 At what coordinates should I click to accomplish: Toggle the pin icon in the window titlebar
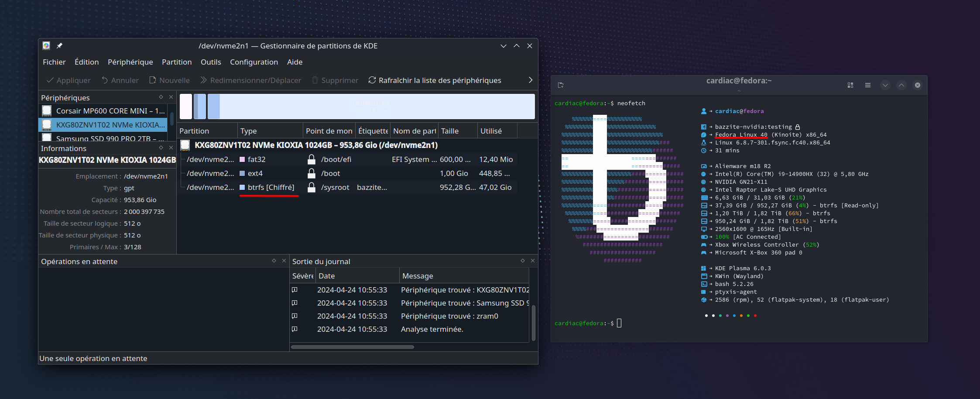(59, 45)
